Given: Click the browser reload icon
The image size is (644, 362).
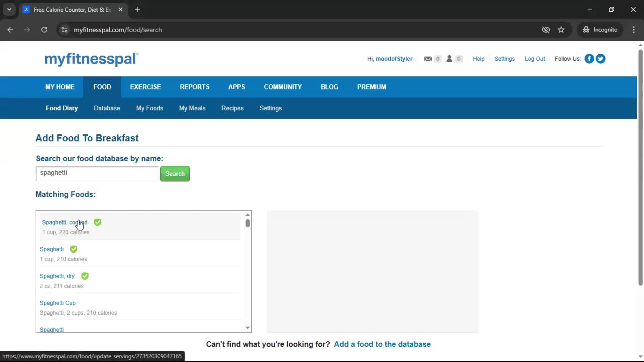Looking at the screenshot, I should (x=44, y=30).
